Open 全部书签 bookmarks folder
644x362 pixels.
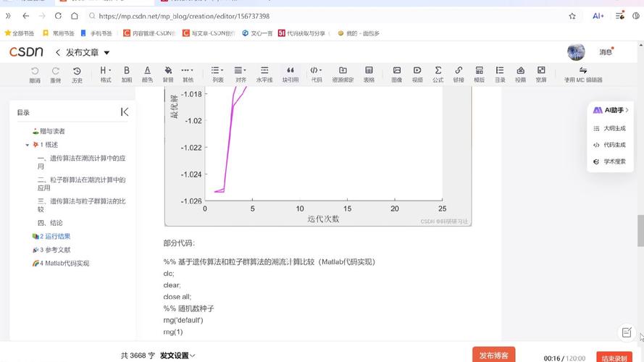point(20,33)
